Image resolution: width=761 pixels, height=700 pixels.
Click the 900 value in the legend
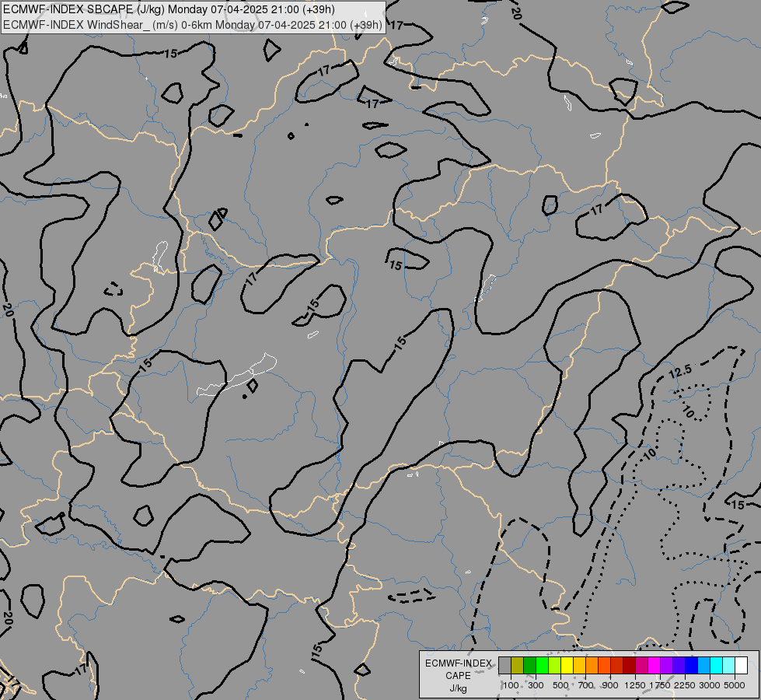click(x=610, y=685)
